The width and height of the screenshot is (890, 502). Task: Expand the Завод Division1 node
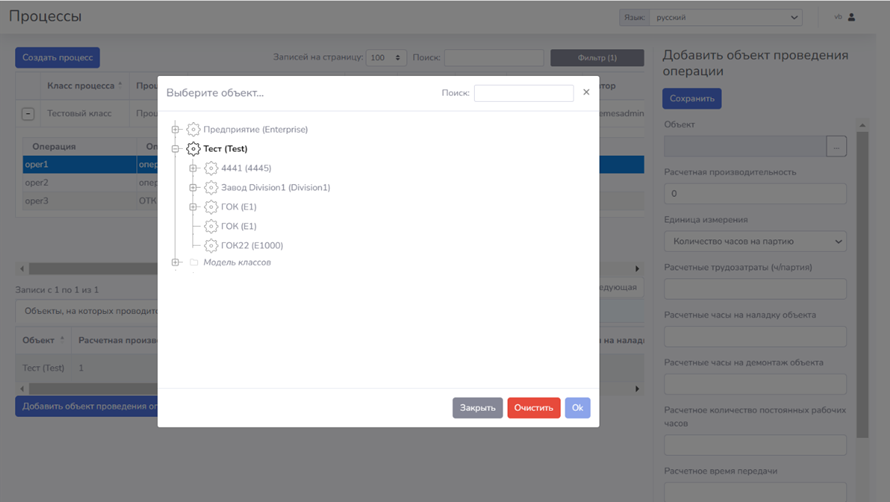pyautogui.click(x=193, y=187)
